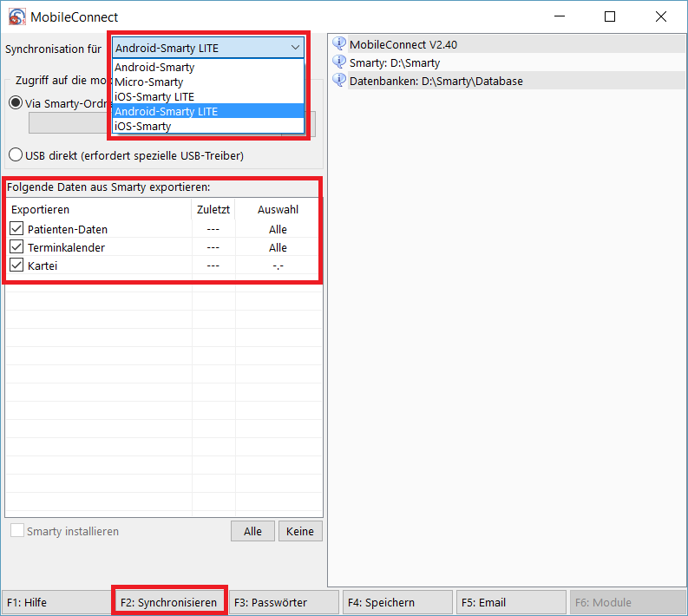Click the Kartei row label
The image size is (688, 616).
pyautogui.click(x=43, y=265)
